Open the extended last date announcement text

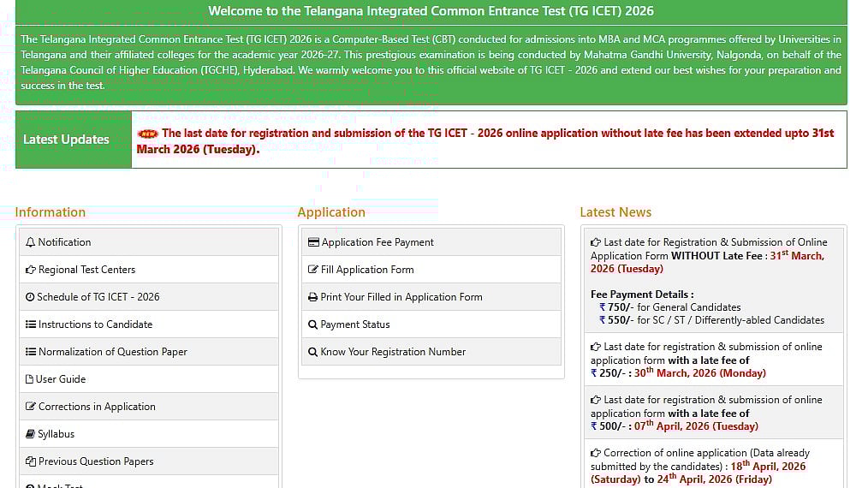click(496, 134)
